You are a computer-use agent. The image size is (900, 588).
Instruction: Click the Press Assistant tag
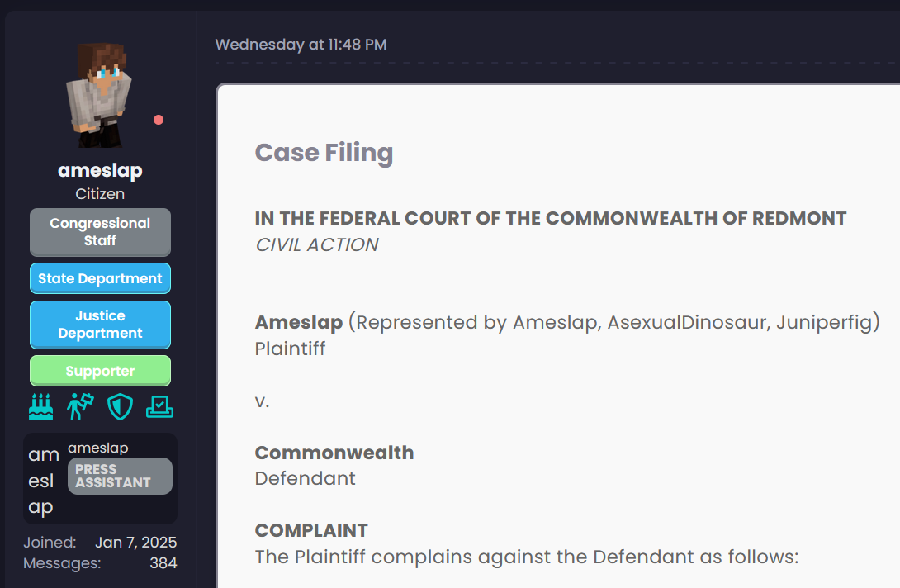[120, 476]
